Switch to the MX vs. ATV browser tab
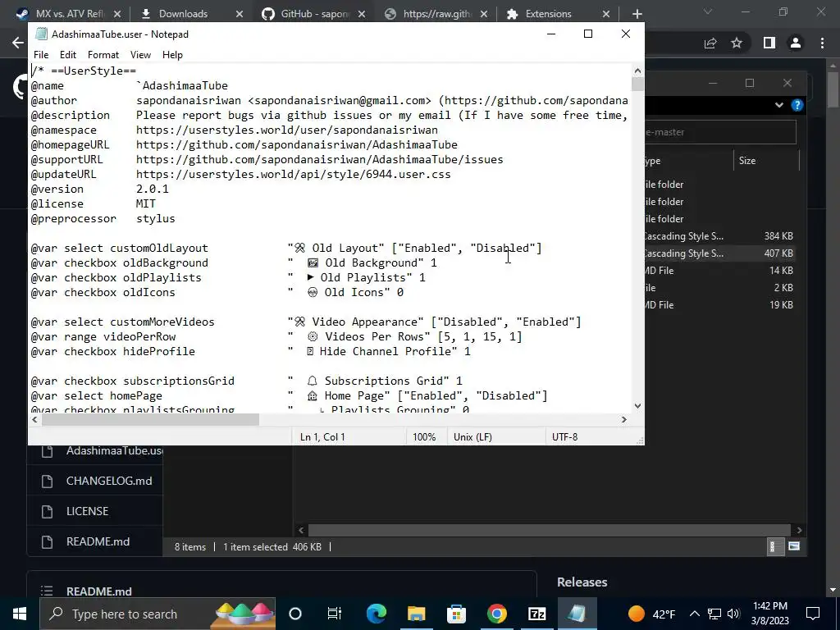The height and width of the screenshot is (630, 840). pyautogui.click(x=70, y=14)
